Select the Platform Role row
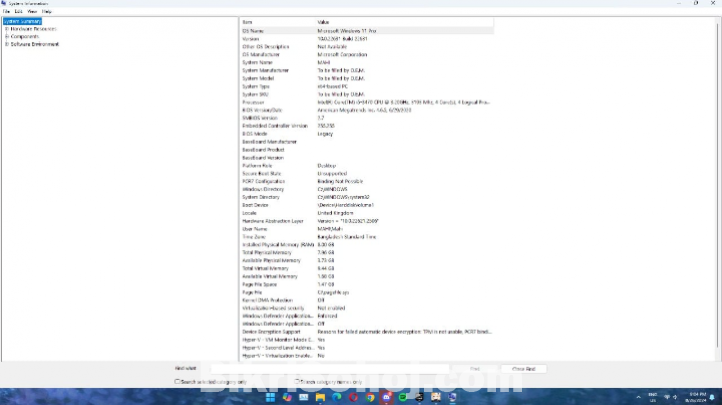Screen dimensions: 722x405 pos(367,166)
